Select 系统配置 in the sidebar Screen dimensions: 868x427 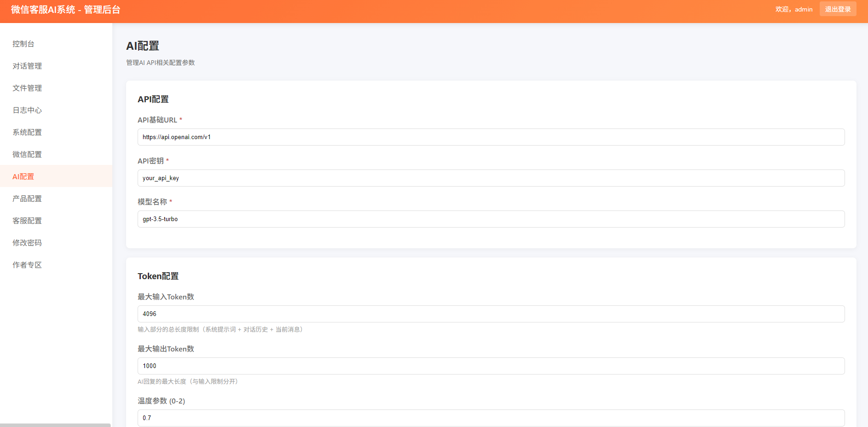click(x=27, y=132)
